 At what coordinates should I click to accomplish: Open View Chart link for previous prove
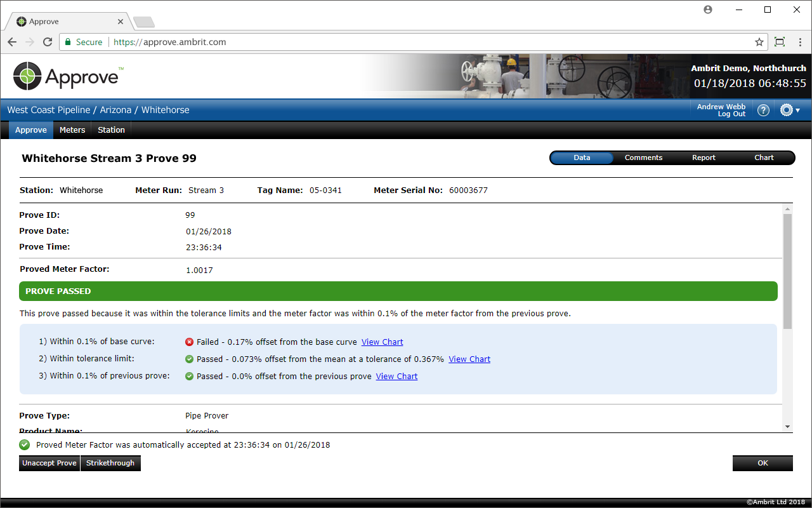coord(396,376)
